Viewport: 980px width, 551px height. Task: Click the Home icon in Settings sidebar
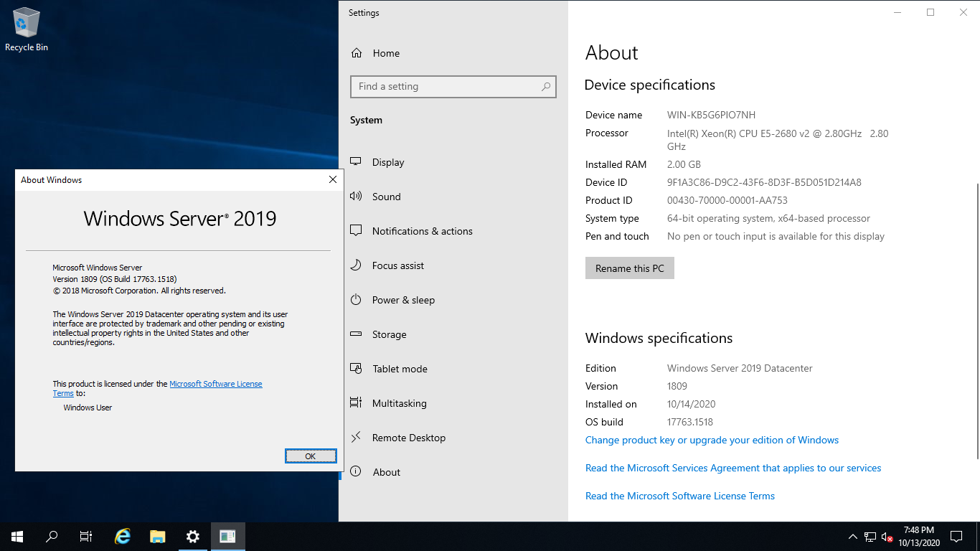356,53
